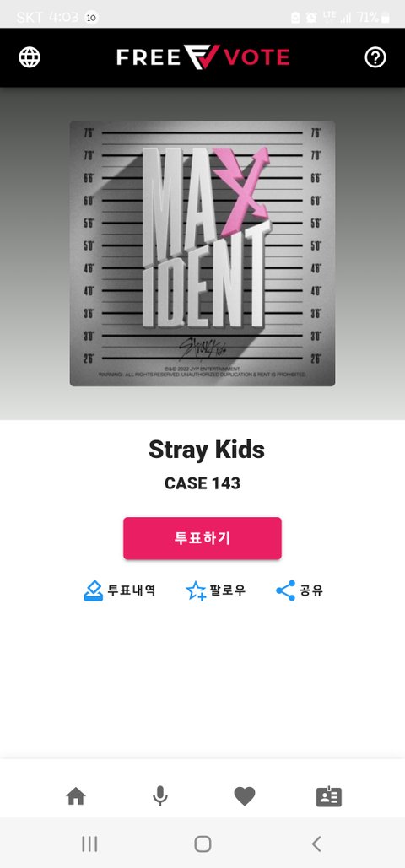Tap the star follow icon
405x868 pixels.
196,590
